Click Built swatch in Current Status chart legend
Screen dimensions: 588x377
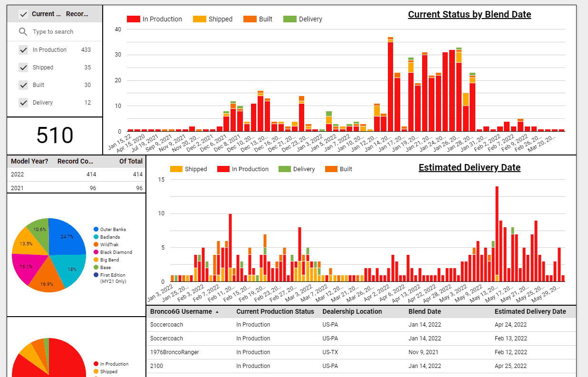coord(250,19)
